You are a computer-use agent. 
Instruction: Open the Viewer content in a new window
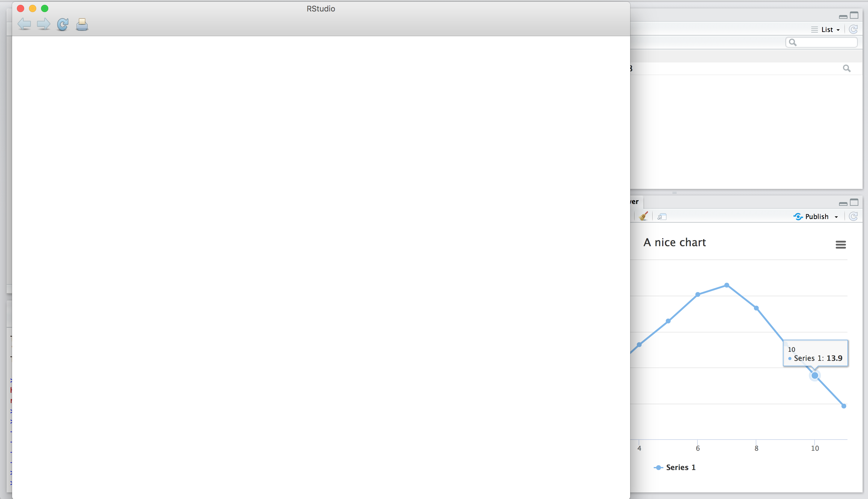coord(662,217)
